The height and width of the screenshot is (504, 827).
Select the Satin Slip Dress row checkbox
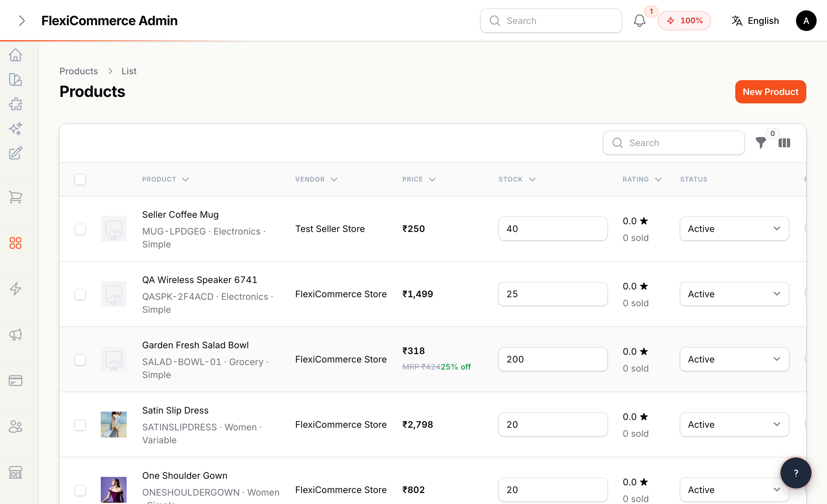(x=80, y=425)
